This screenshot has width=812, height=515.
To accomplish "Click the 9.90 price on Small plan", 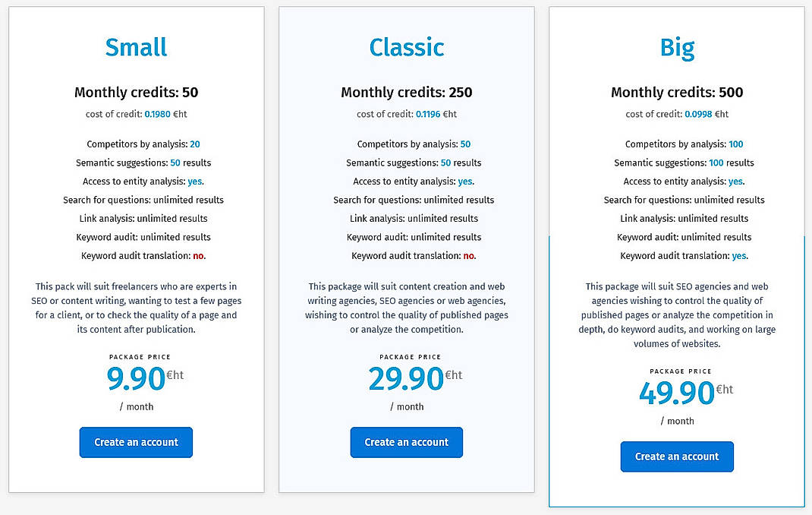I will coord(137,379).
